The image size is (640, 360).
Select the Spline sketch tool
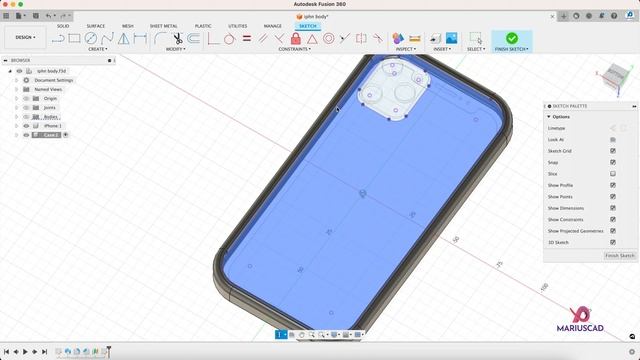pos(107,39)
